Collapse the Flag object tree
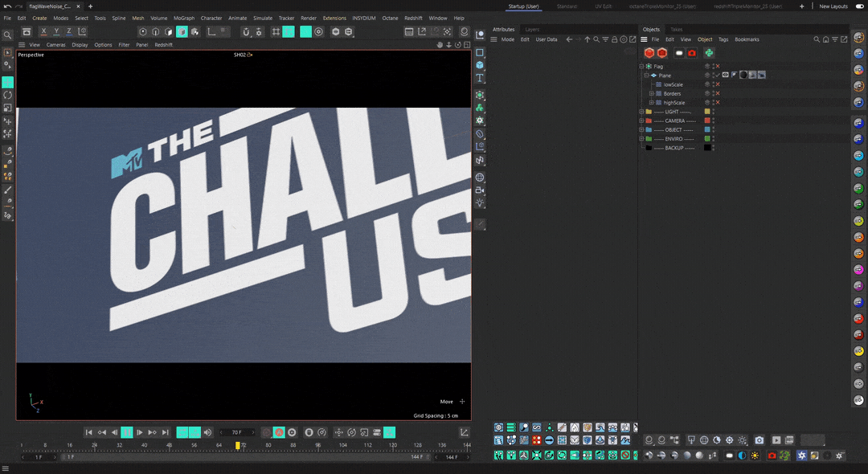Viewport: 868px width, 474px height. coord(641,67)
